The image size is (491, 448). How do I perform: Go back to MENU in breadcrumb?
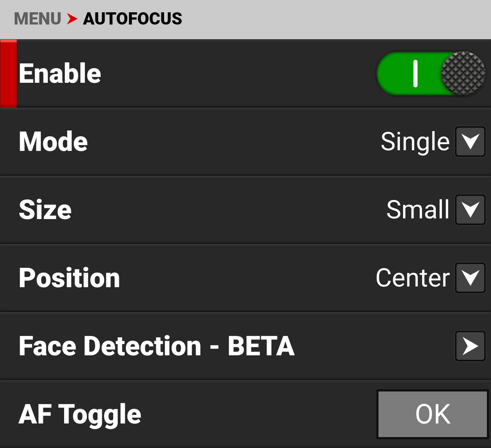[x=37, y=19]
